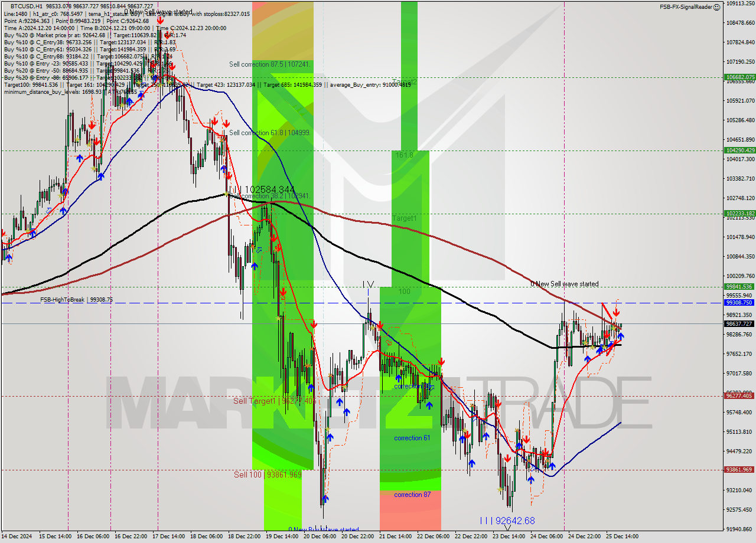Click the 'Buy %10 @ C_Entry38' info line
Screen dimensions: 756x543
pos(90,42)
